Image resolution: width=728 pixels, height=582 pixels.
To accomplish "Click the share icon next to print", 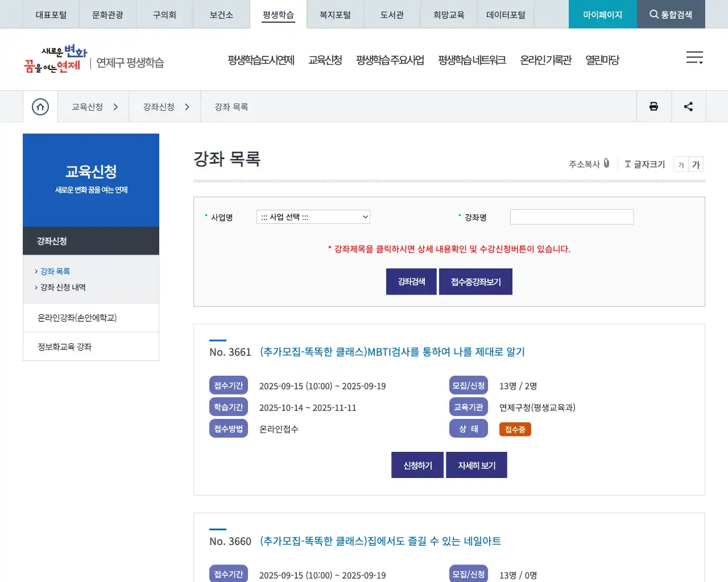I will 688,106.
